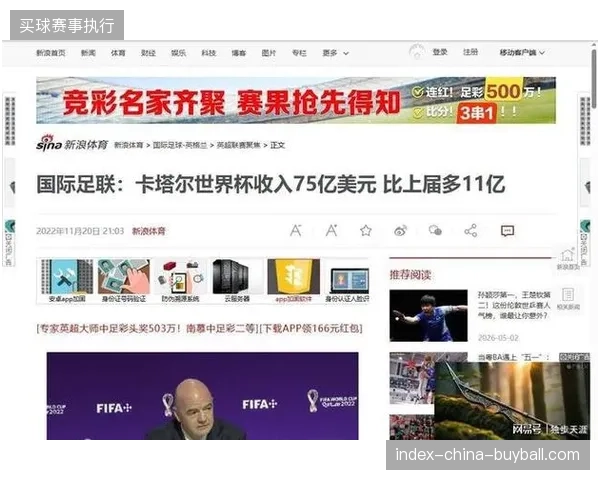Share article via WeChat icon
Image resolution: width=600 pixels, height=480 pixels.
[435, 230]
